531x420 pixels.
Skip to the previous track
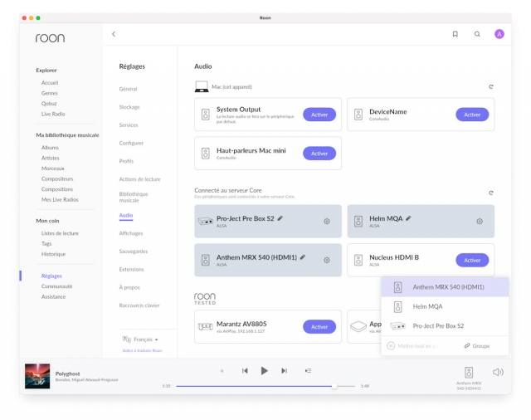point(245,371)
